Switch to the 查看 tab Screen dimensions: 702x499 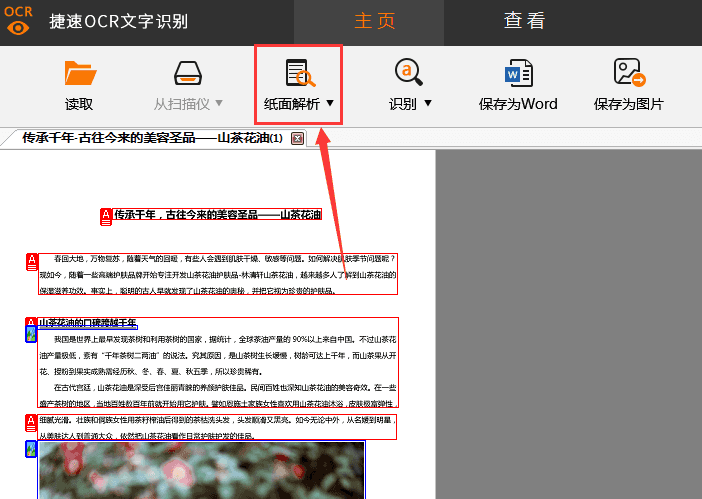(524, 21)
